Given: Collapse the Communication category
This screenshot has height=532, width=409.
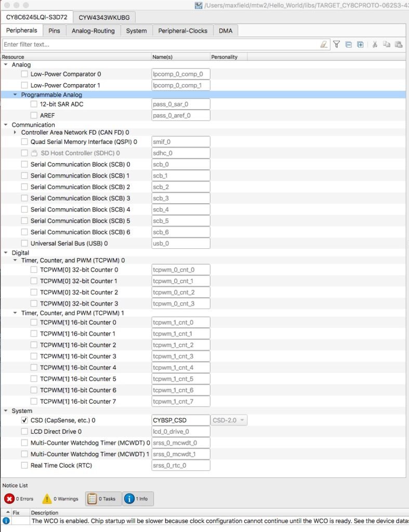Looking at the screenshot, I should (x=6, y=125).
